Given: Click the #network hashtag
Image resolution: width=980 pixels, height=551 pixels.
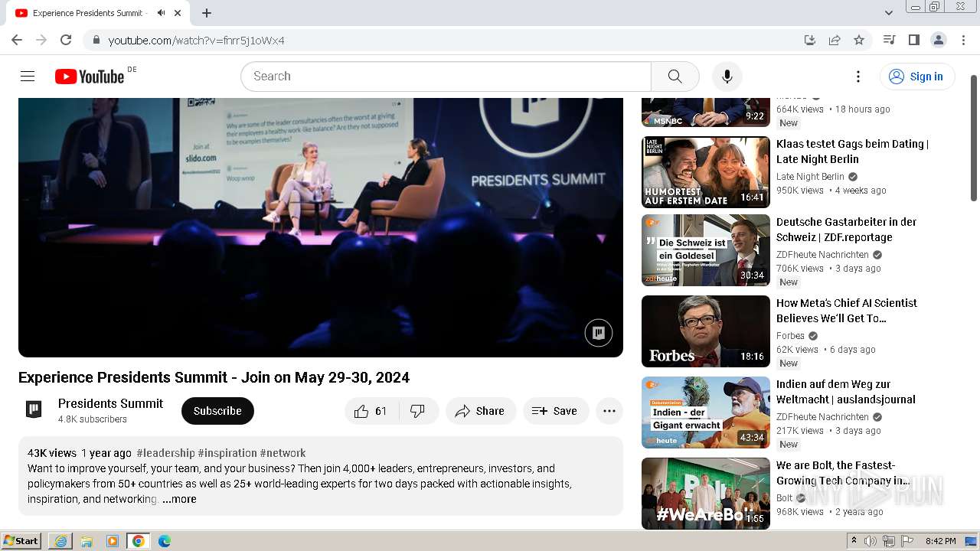Looking at the screenshot, I should 283,453.
